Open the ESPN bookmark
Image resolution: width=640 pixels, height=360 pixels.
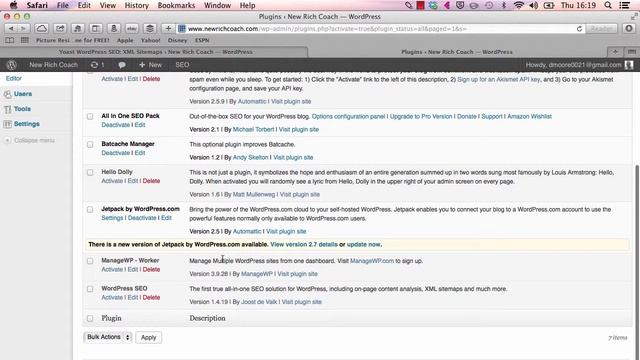[202, 40]
